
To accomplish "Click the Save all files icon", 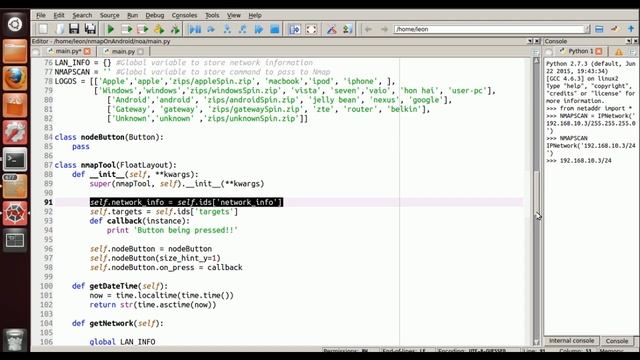I will pos(90,29).
